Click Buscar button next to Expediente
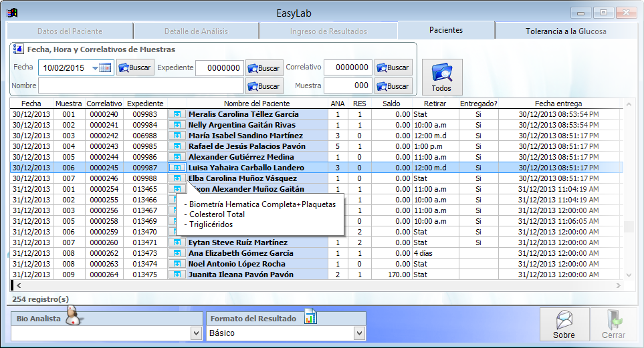Image resolution: width=644 pixels, height=348 pixels. coord(264,67)
